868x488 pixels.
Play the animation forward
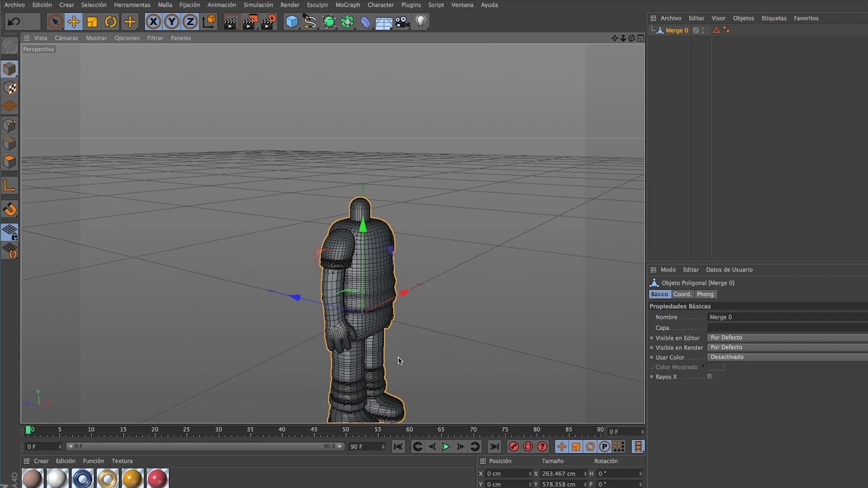point(446,446)
